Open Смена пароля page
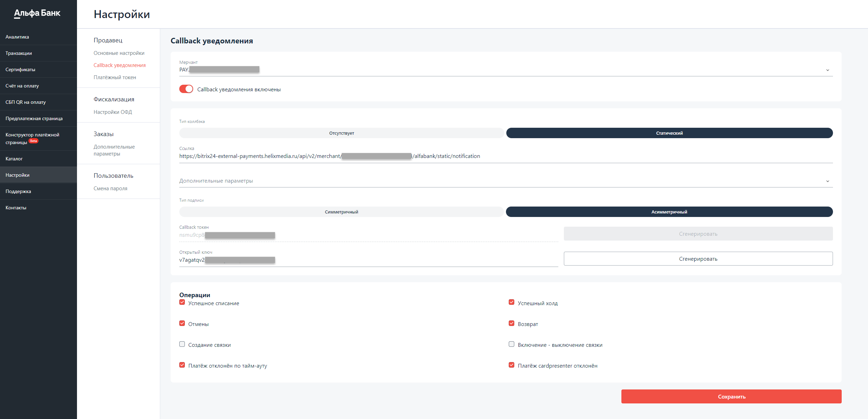This screenshot has width=868, height=419. point(110,188)
